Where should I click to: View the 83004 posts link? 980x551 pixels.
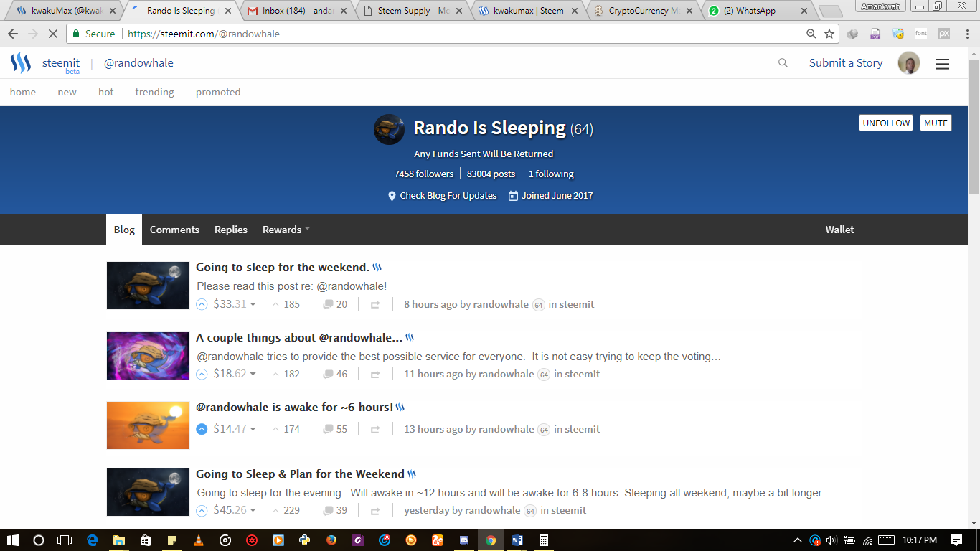pos(491,174)
